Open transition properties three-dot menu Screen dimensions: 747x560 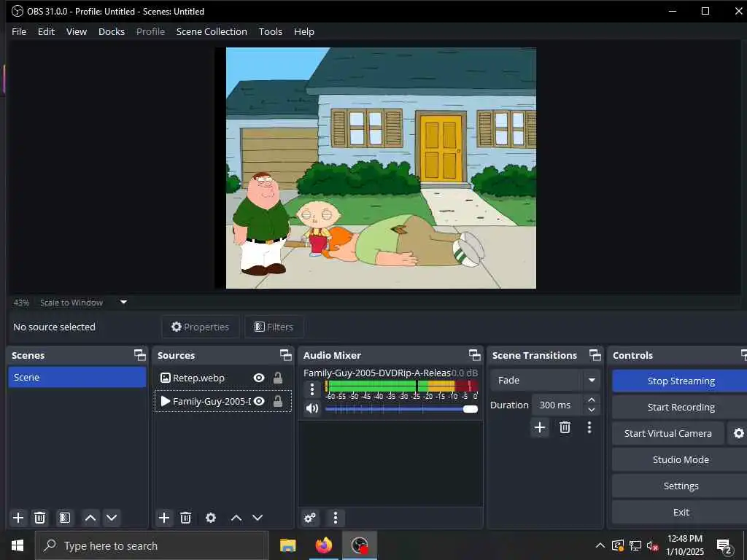(x=589, y=427)
